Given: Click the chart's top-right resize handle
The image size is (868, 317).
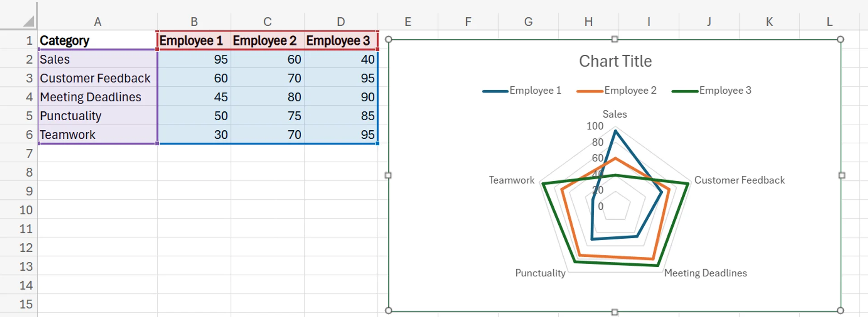Looking at the screenshot, I should pos(840,39).
